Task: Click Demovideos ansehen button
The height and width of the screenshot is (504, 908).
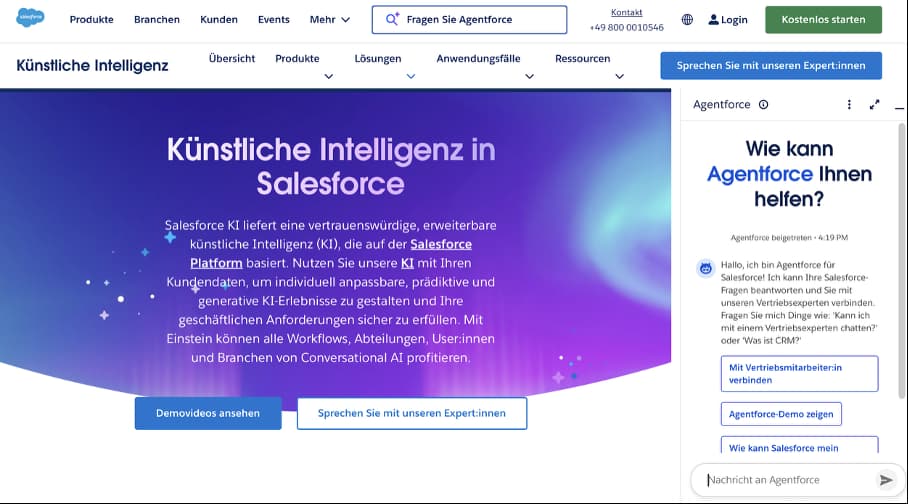Action: coord(208,413)
